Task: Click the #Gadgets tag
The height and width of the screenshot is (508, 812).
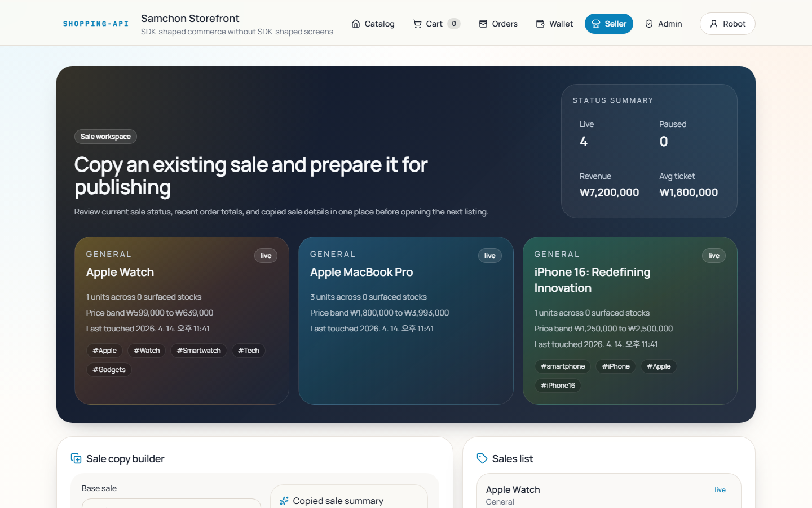Action: (x=109, y=370)
